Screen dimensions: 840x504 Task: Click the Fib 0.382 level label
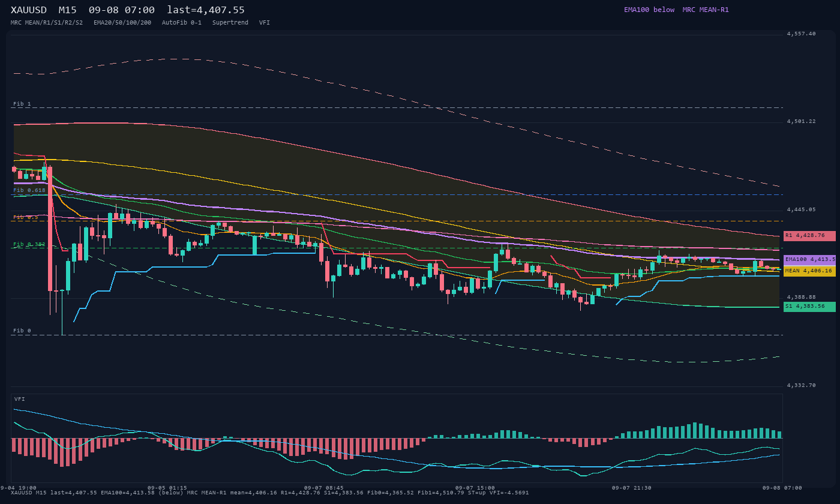point(29,244)
